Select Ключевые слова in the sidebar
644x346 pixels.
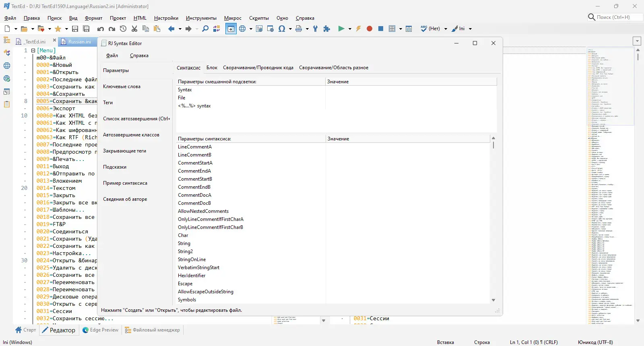click(122, 86)
